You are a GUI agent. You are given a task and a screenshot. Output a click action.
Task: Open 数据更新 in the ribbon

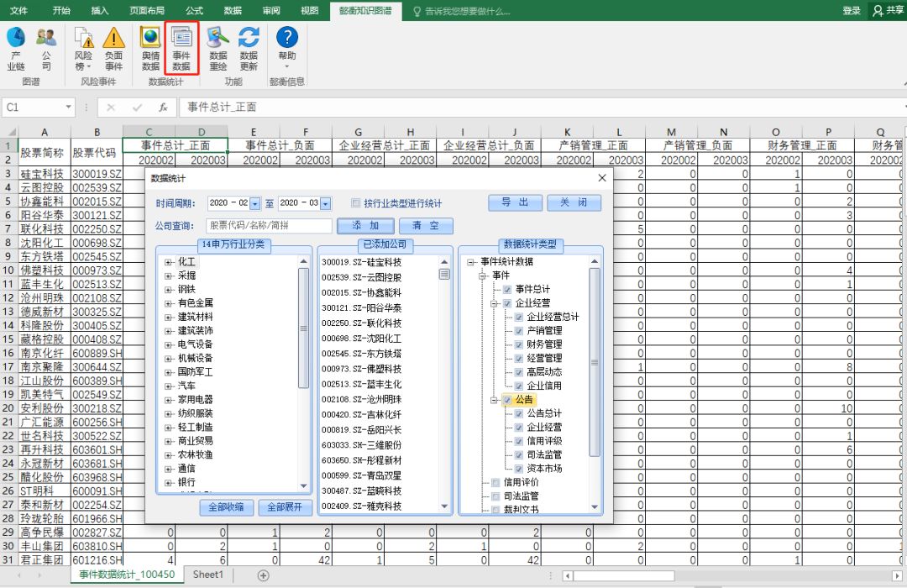pyautogui.click(x=249, y=46)
